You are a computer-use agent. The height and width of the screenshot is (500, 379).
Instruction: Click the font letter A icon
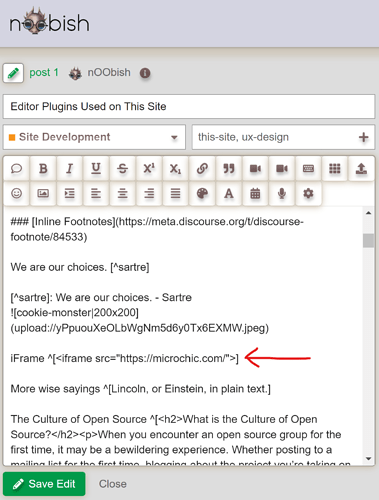(229, 193)
